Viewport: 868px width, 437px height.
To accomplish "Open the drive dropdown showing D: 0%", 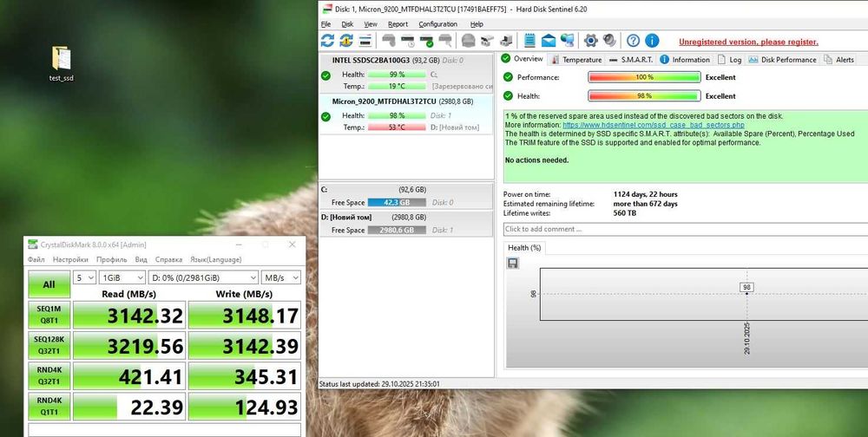I will pyautogui.click(x=203, y=277).
